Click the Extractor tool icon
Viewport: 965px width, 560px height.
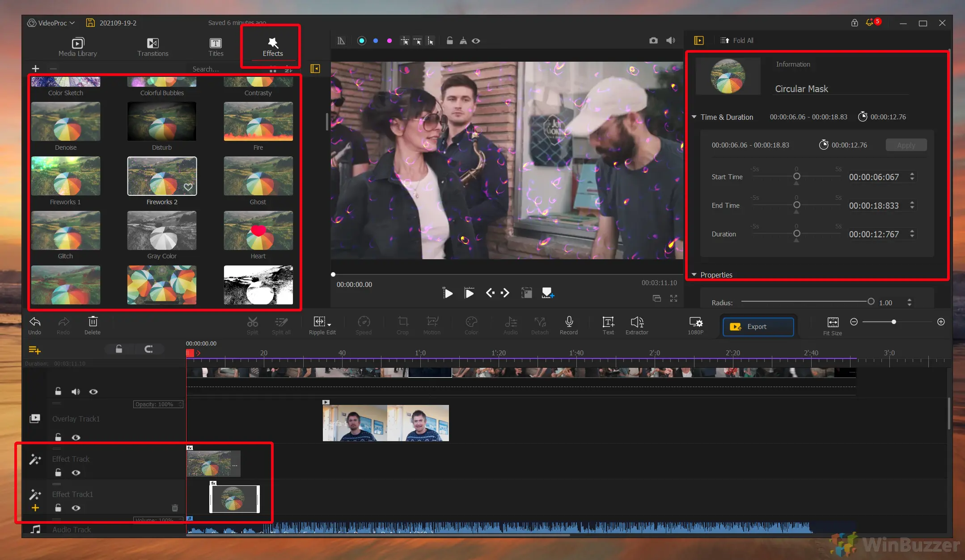coord(636,322)
